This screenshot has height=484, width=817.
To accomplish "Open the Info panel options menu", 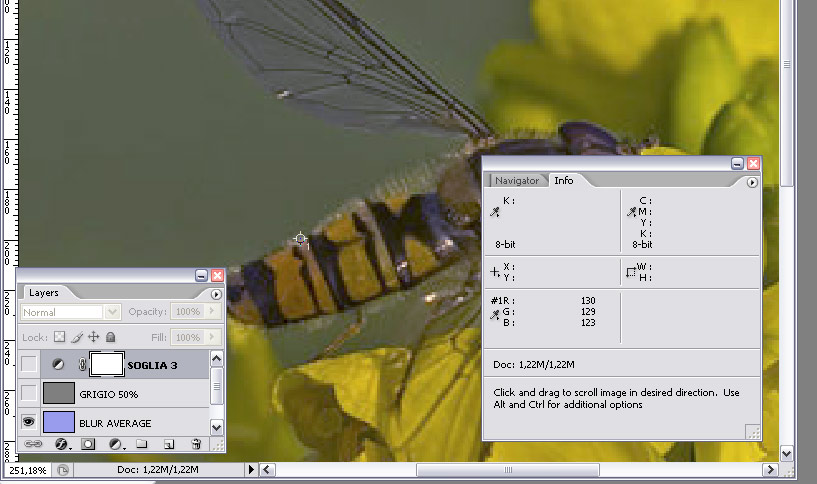I will [752, 182].
